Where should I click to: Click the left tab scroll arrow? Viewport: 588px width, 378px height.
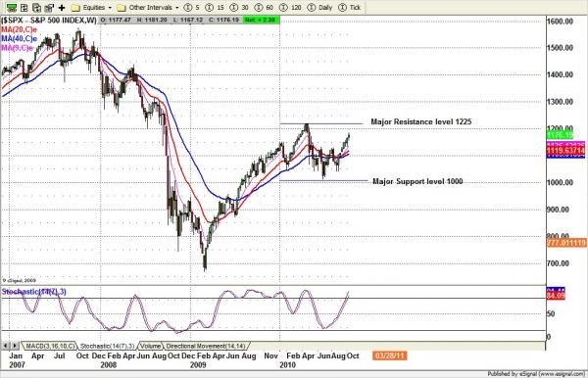click(x=6, y=346)
